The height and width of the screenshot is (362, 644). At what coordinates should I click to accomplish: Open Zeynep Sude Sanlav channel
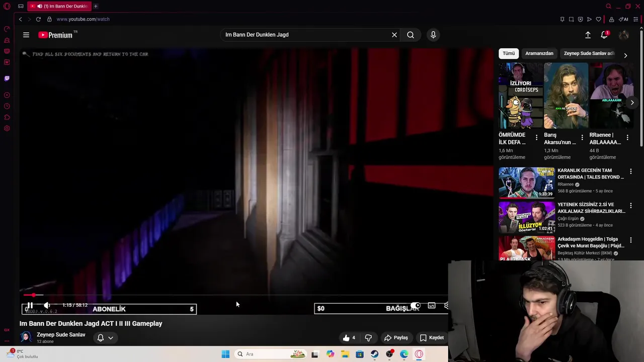(61, 335)
